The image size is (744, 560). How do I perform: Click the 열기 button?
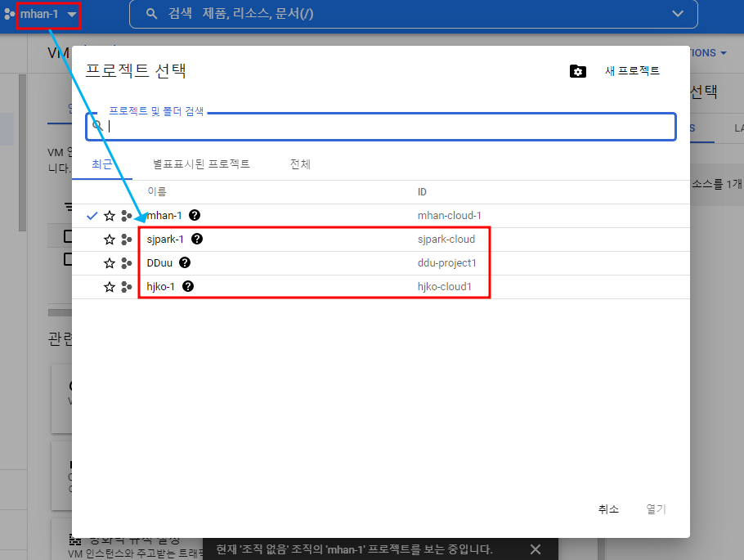[657, 509]
